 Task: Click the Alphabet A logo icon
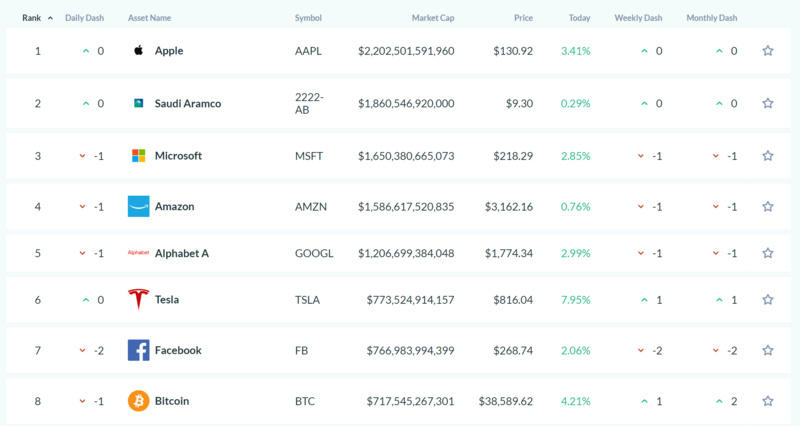click(x=139, y=253)
